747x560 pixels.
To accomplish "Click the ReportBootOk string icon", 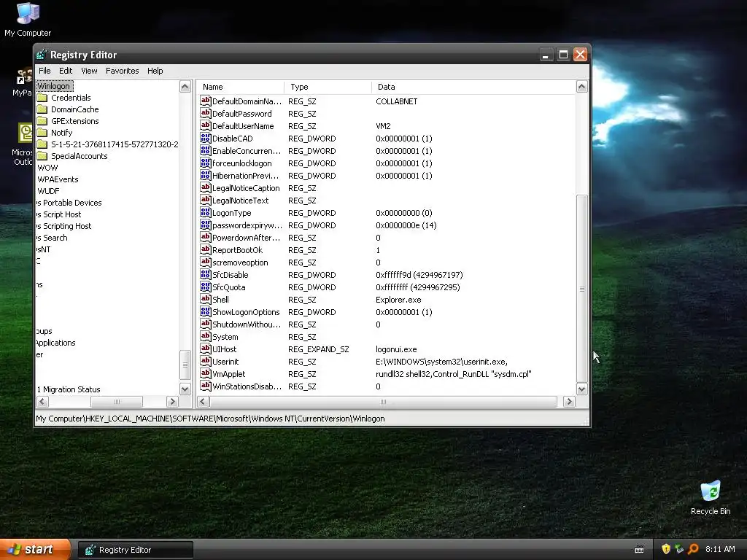I will tap(205, 249).
